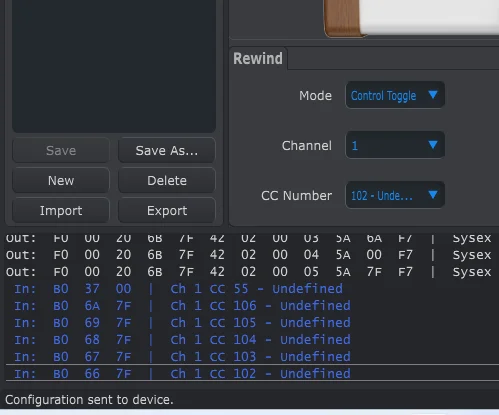Click the Channel dropdown arrow icon

tap(433, 144)
